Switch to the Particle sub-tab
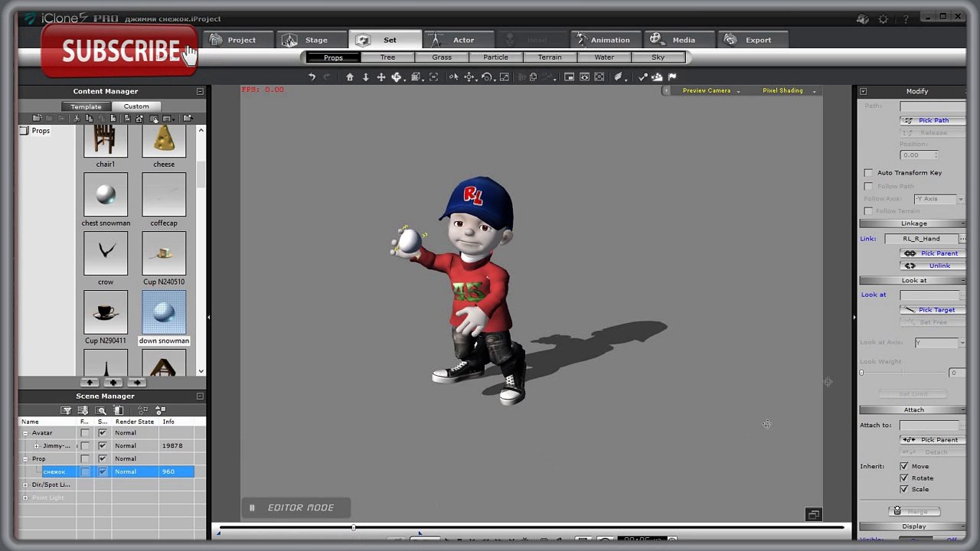Viewport: 980px width, 551px height. coord(495,57)
